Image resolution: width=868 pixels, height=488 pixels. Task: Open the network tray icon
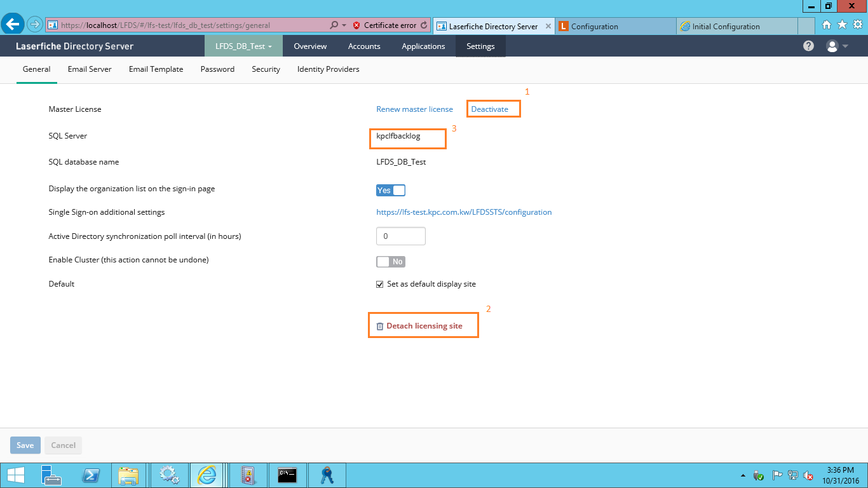point(793,475)
